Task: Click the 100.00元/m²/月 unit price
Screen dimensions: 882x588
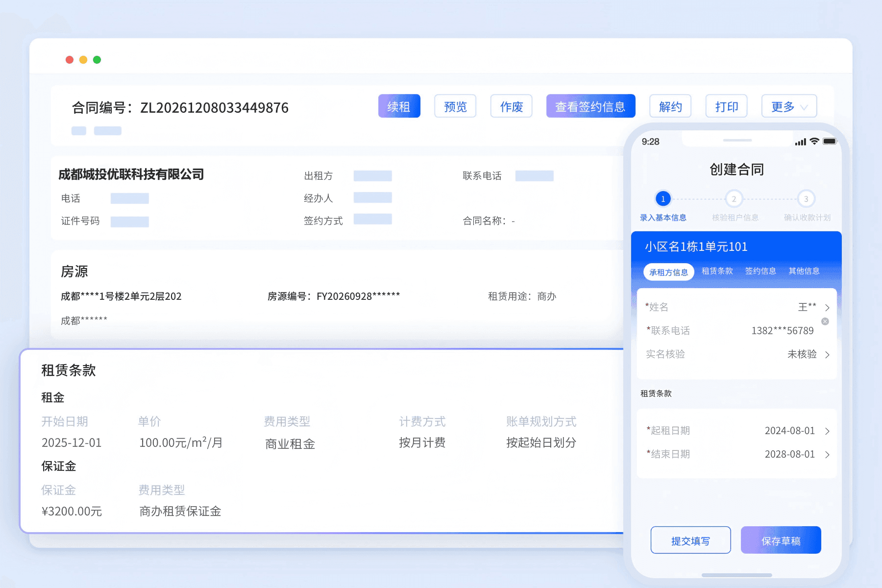Action: 181,442
